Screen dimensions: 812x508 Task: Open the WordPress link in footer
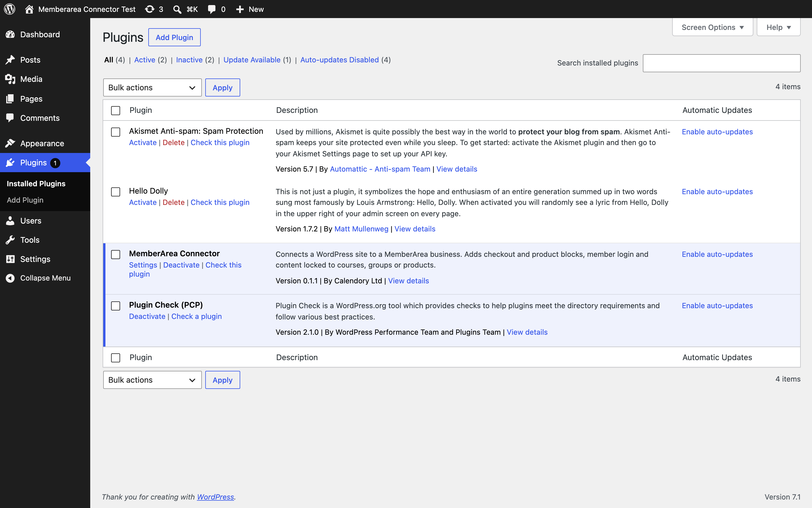tap(215, 497)
